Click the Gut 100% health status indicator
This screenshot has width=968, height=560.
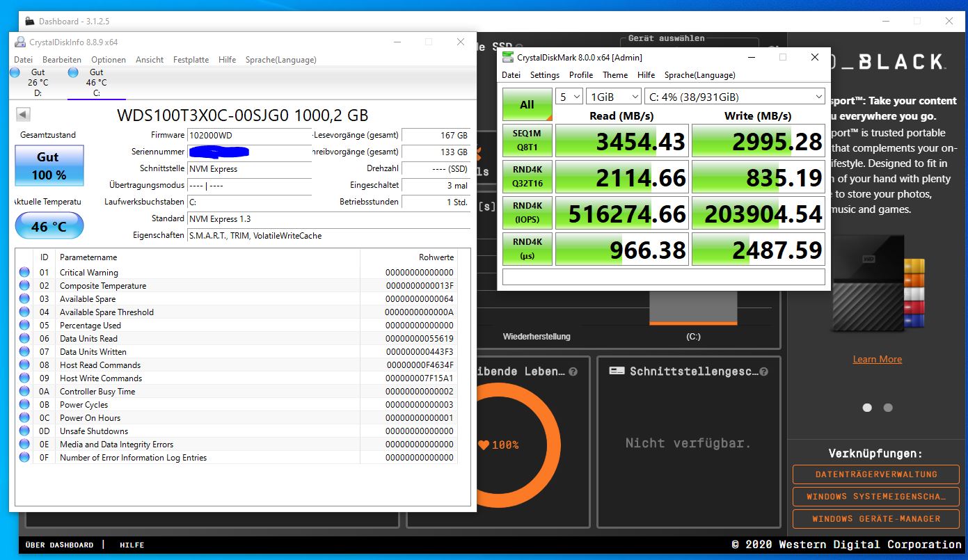tap(49, 165)
